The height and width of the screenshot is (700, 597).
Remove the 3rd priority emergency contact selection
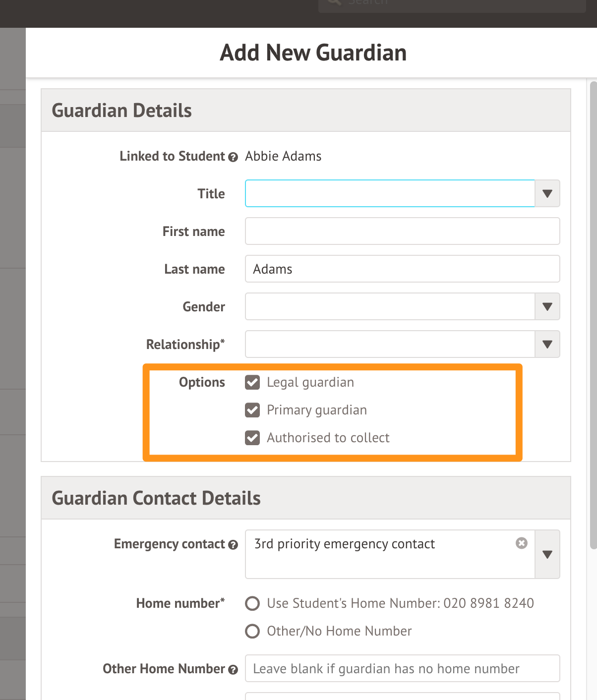click(521, 543)
